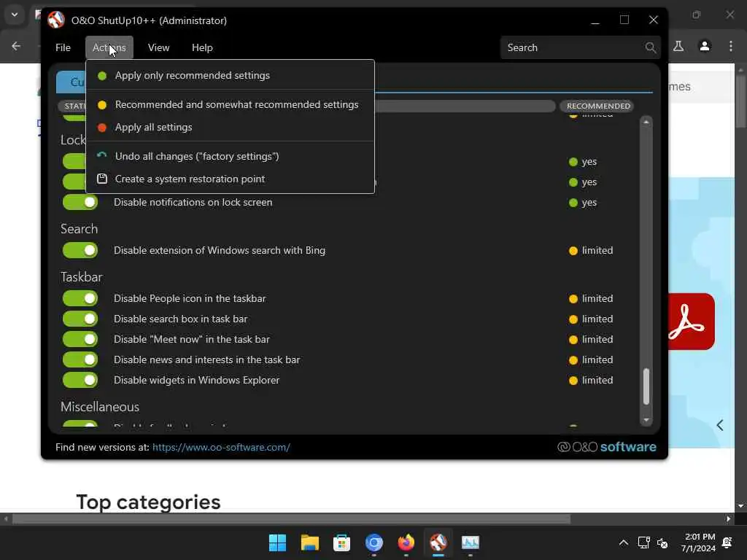
Task: Close the Actions menu button
Action: pyautogui.click(x=109, y=47)
